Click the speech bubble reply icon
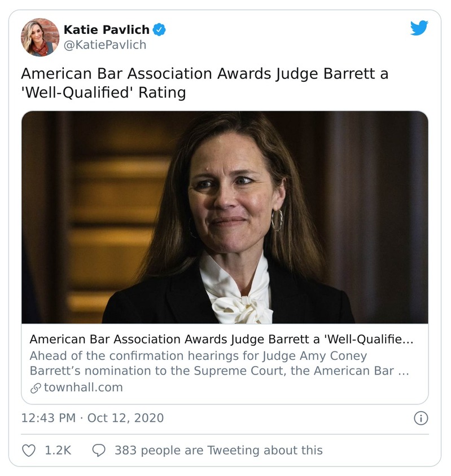451x476 pixels. (x=99, y=450)
